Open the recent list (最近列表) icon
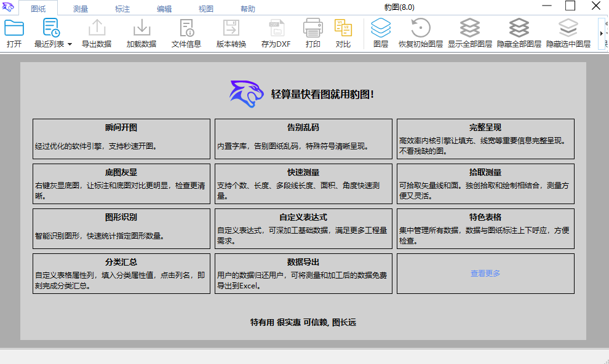Viewport: 609px width, 364px height. 50,28
